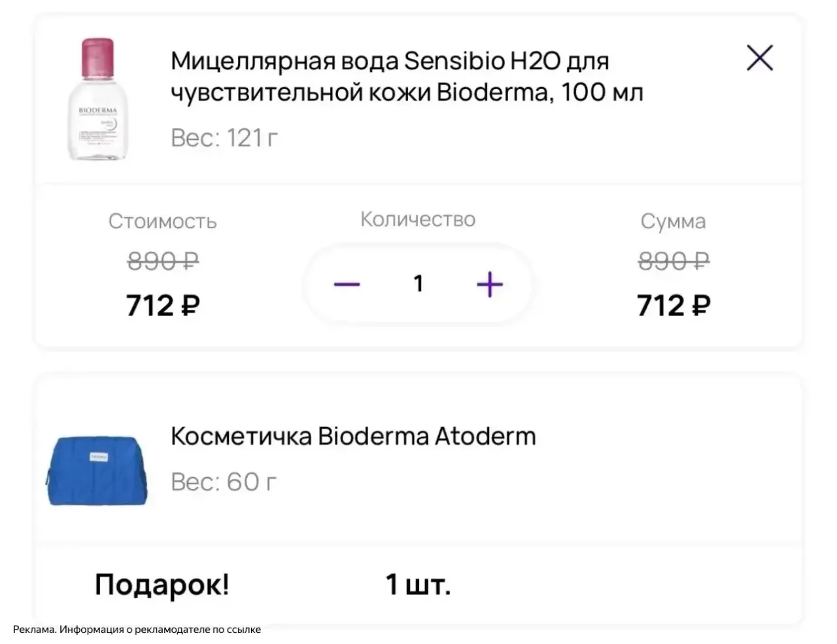The image size is (837, 644).
Task: Click the quantity value 1 field
Action: [418, 284]
